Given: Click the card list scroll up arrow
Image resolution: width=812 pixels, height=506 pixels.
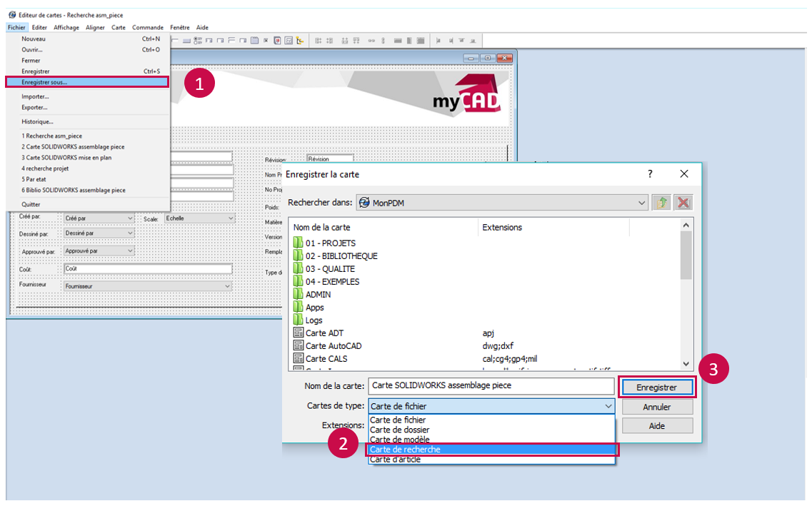Looking at the screenshot, I should coord(686,225).
